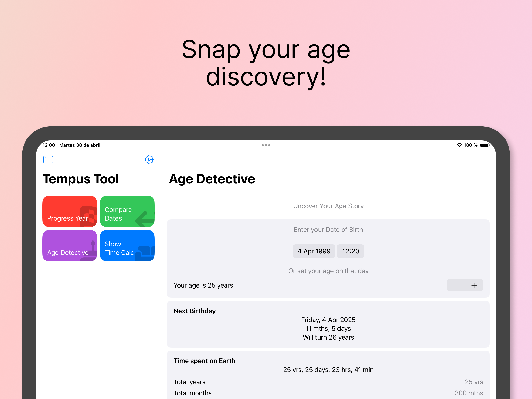Toggle the sidebar panel icon
The width and height of the screenshot is (532, 399).
[x=48, y=160]
